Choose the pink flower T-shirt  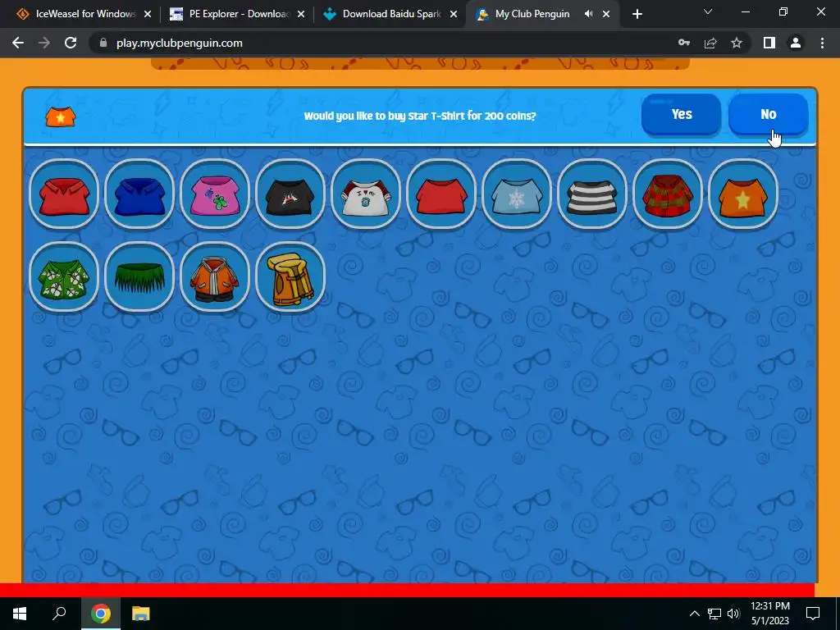215,194
